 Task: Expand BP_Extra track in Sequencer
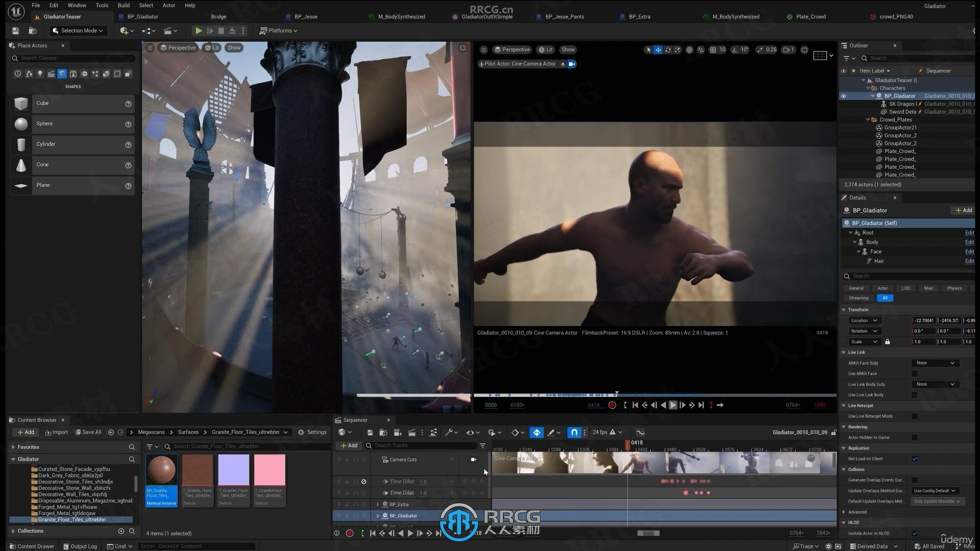tap(378, 504)
